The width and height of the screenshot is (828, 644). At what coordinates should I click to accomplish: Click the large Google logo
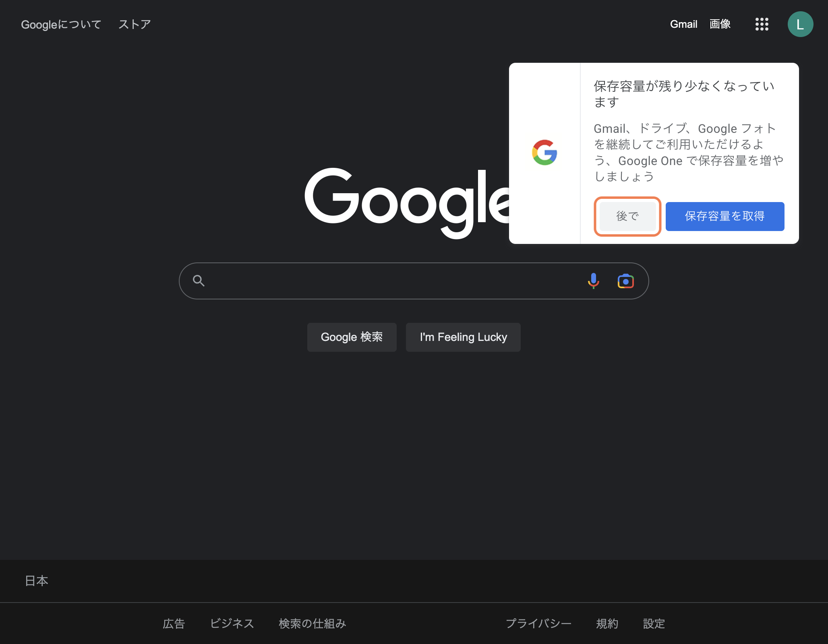407,203
